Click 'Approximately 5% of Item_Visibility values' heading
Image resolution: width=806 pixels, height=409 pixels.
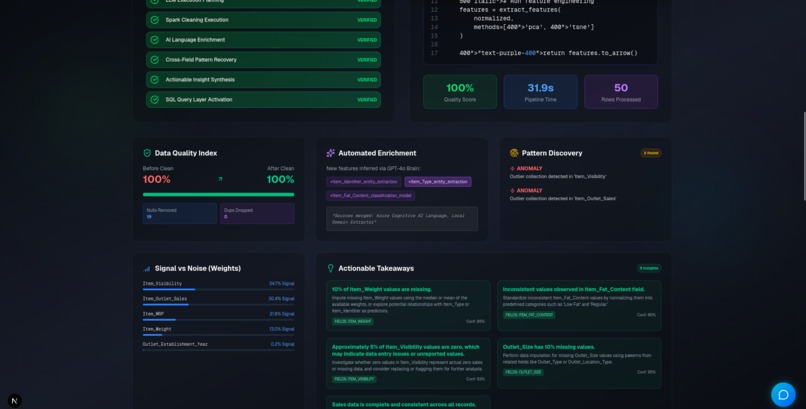pos(406,350)
